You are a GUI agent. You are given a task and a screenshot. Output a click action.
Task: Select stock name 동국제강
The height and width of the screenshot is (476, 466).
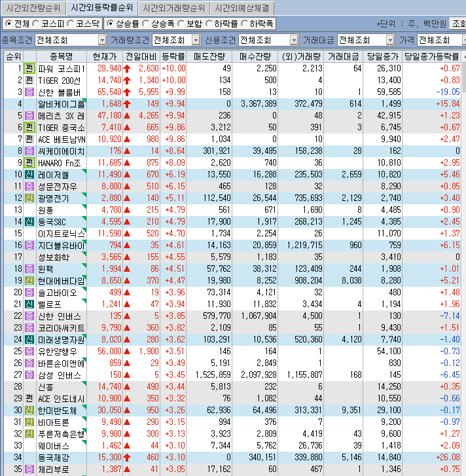point(54,458)
